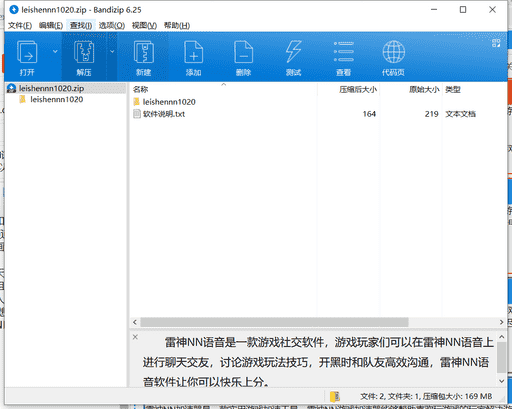Open the 选项(O) menu

pyautogui.click(x=112, y=25)
